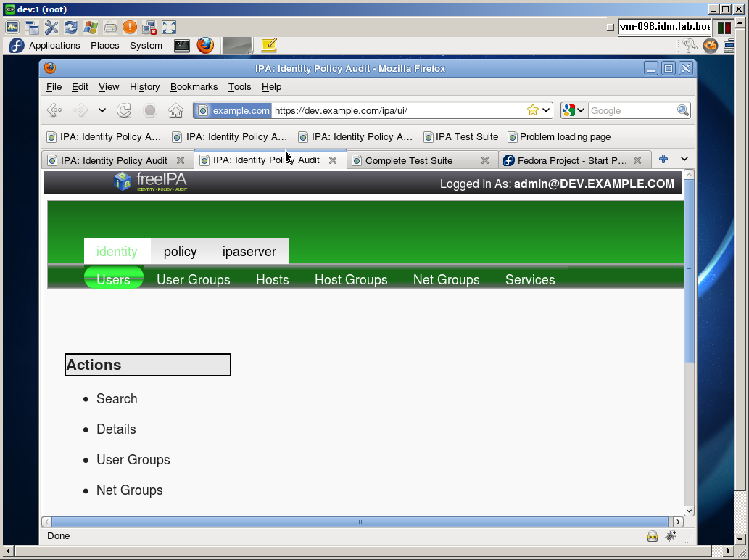Click the new tab plus icon
The width and height of the screenshot is (749, 560).
(x=663, y=160)
